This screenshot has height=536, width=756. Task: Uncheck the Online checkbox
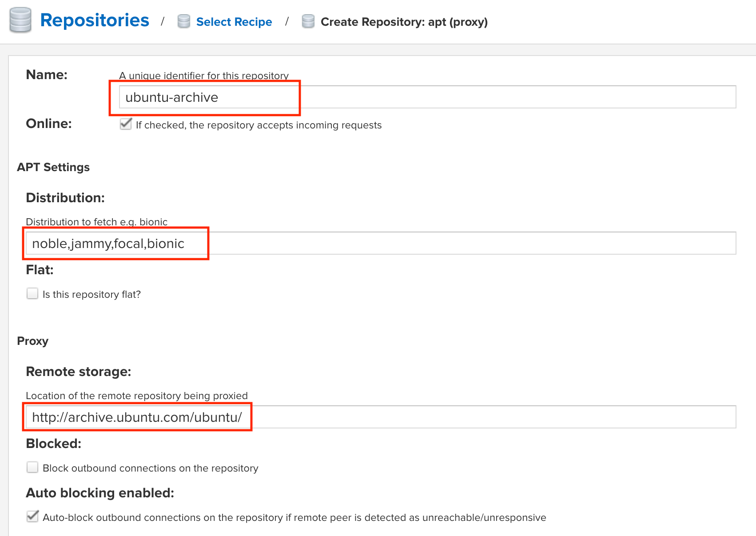[x=126, y=124]
